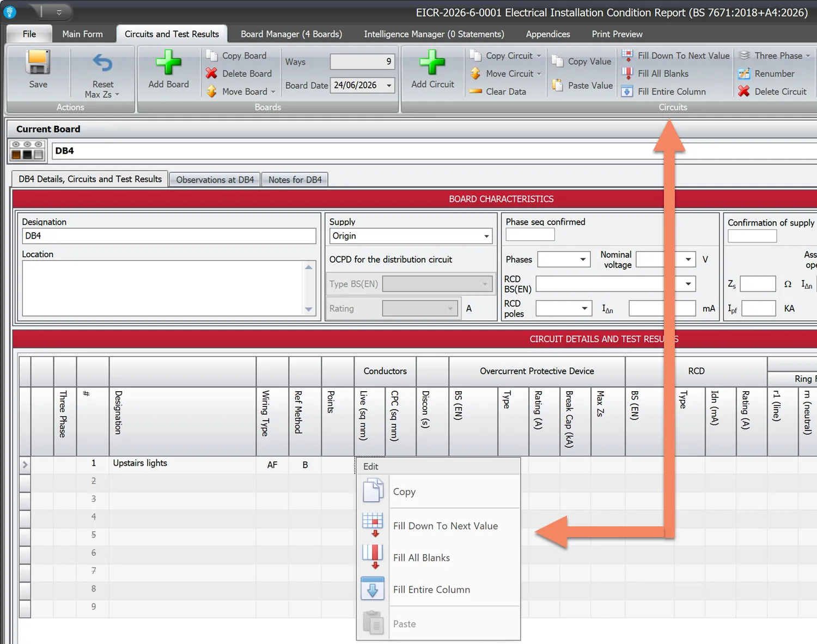Switch to Notes for DB4 tab
This screenshot has height=644, width=817.
[x=295, y=179]
